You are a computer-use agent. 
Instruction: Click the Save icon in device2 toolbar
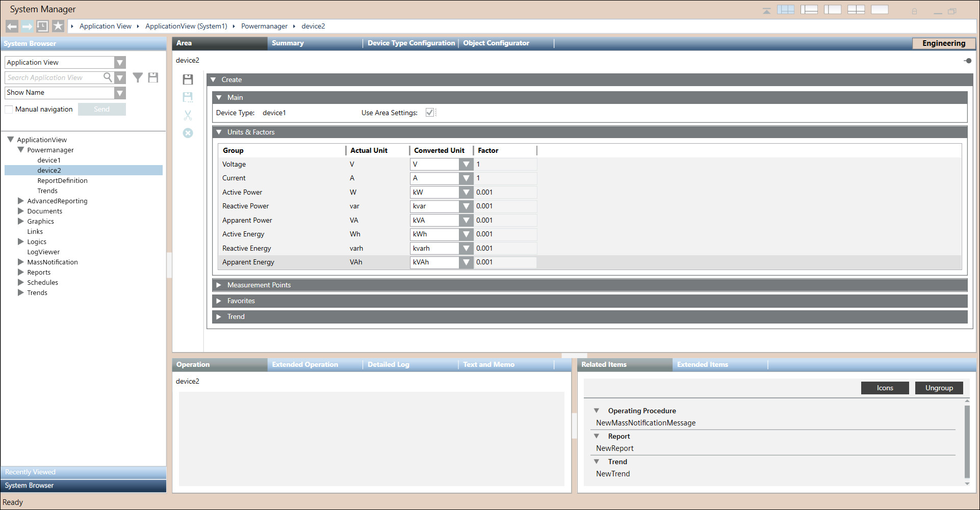coord(188,79)
